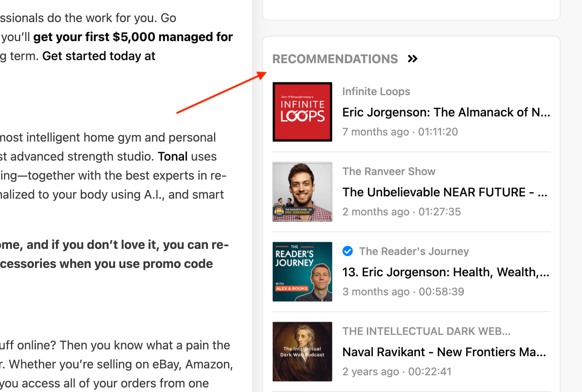Screen dimensions: 582x392
Task: Open The Ranveer Show podcast name
Action: (389, 171)
